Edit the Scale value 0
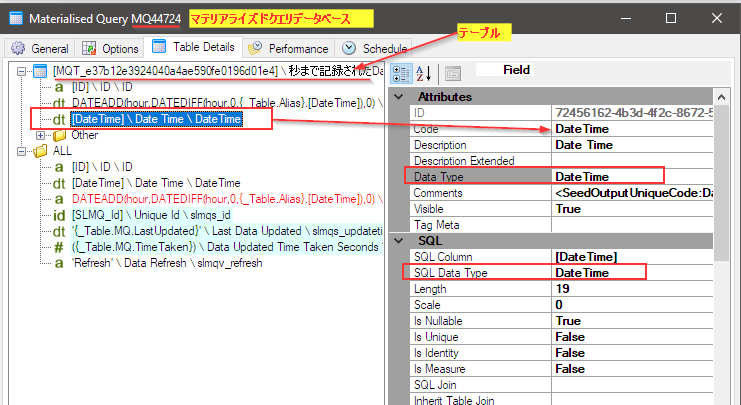Screen dimensions: 741x405 click(x=632, y=305)
